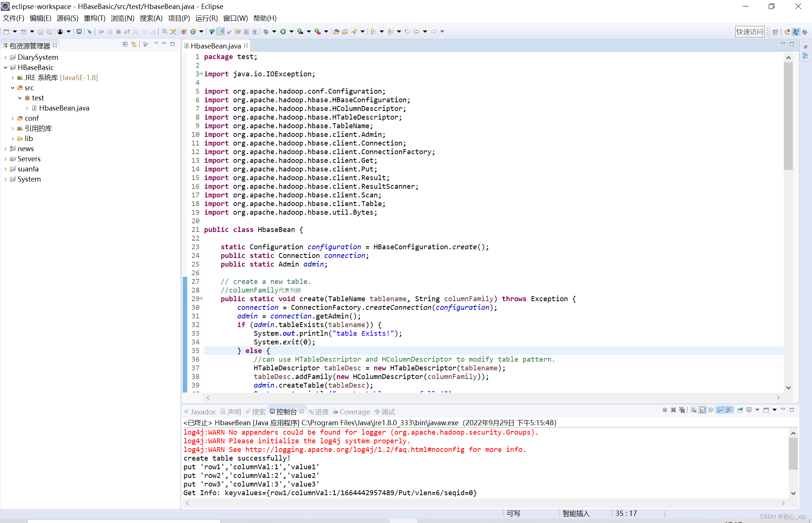Click the Open Console icon
Image resolution: width=812 pixels, height=523 pixels.
click(766, 410)
